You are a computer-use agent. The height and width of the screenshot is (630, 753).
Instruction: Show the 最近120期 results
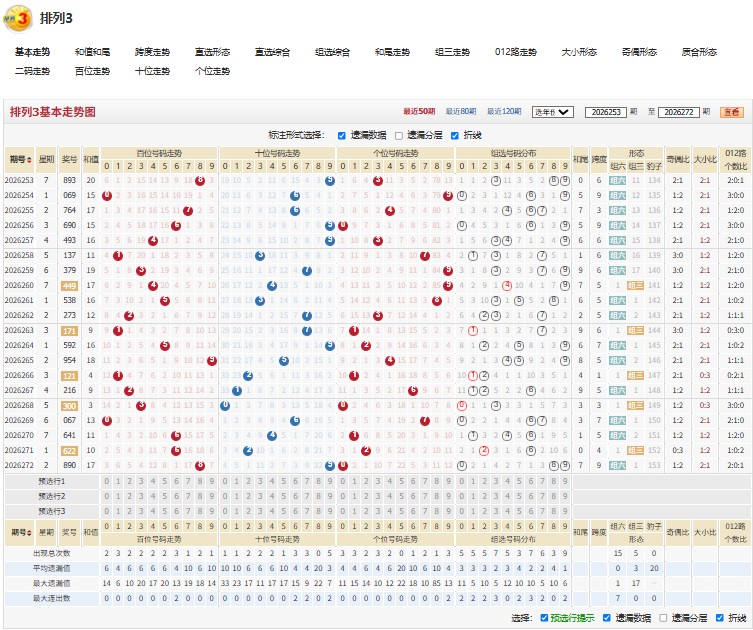[x=504, y=111]
